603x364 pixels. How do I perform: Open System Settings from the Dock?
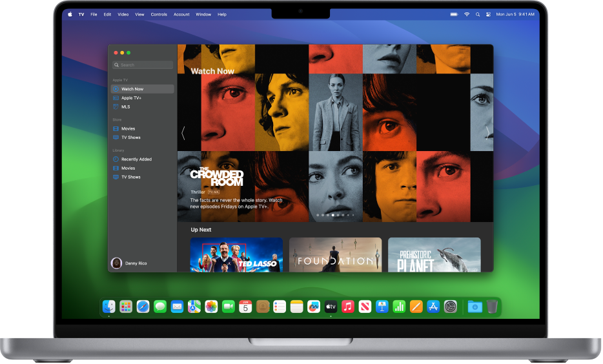451,307
